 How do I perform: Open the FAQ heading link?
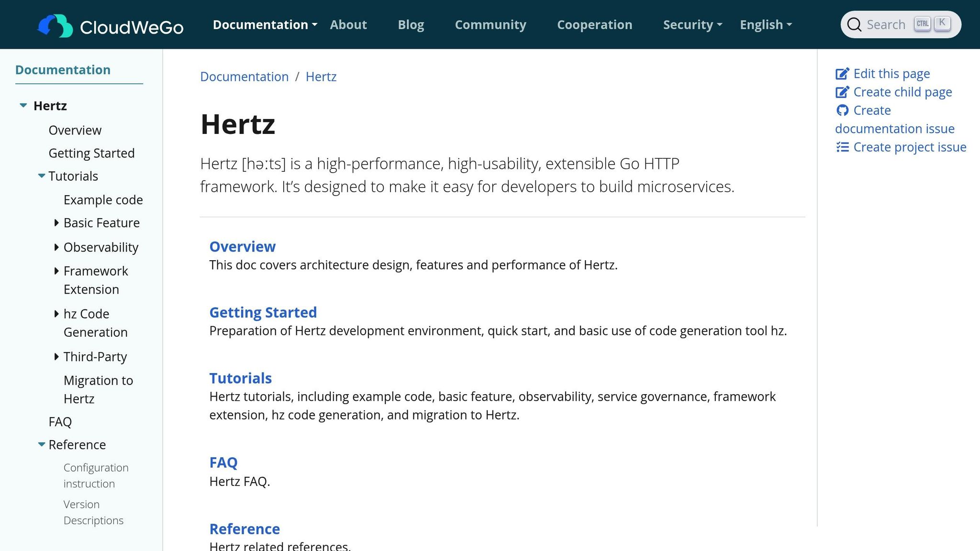coord(223,463)
